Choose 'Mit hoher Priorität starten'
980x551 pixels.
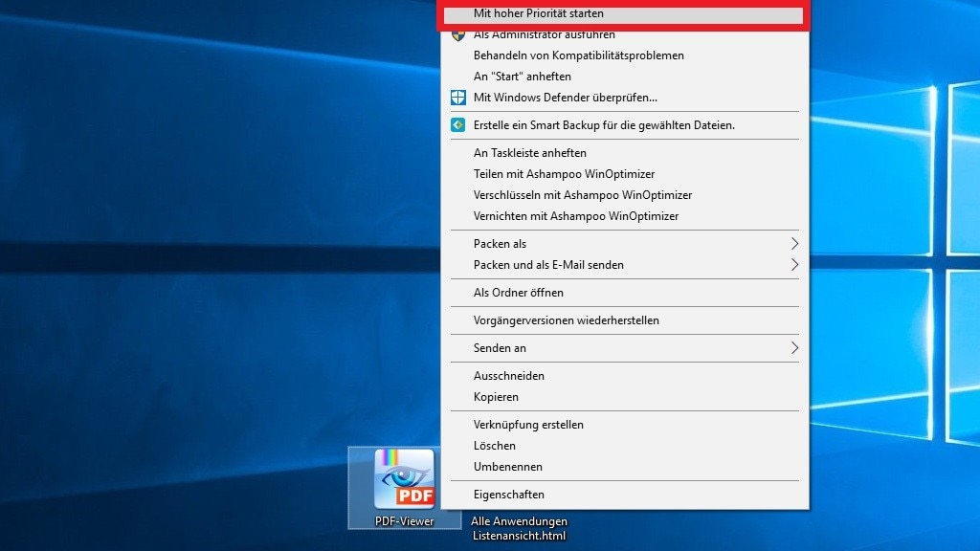click(x=623, y=13)
